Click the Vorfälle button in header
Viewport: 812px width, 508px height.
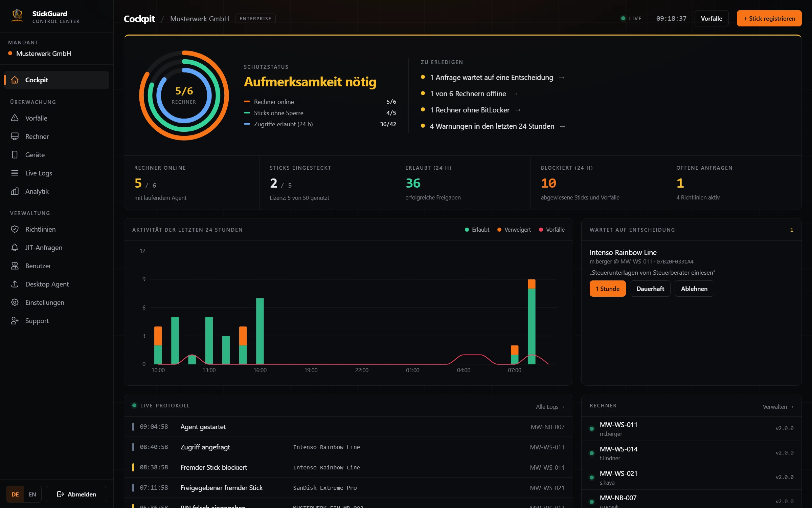coord(712,18)
